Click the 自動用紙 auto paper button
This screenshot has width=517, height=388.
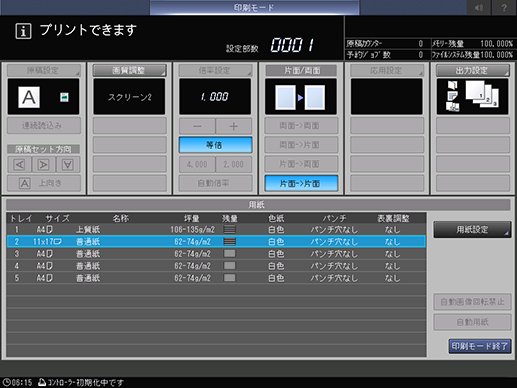(x=472, y=322)
